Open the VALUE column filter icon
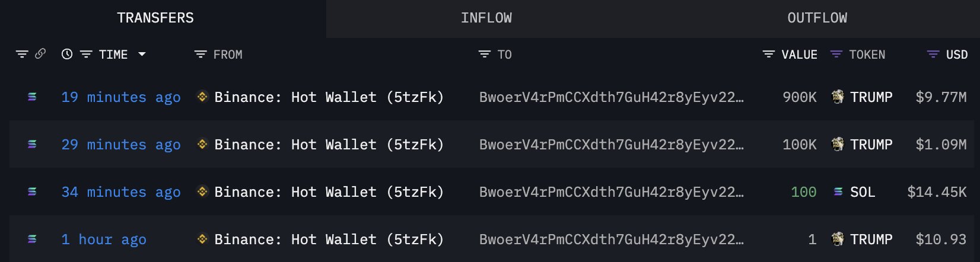The height and width of the screenshot is (262, 980). point(768,55)
